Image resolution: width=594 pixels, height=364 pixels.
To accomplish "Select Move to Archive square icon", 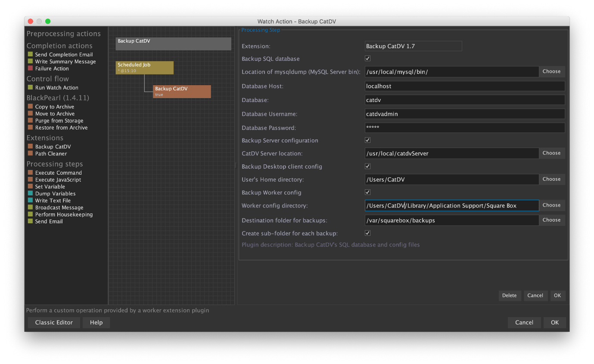I will [30, 113].
